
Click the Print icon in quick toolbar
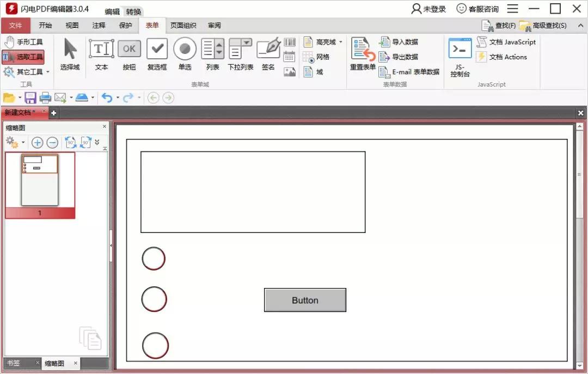tap(45, 98)
